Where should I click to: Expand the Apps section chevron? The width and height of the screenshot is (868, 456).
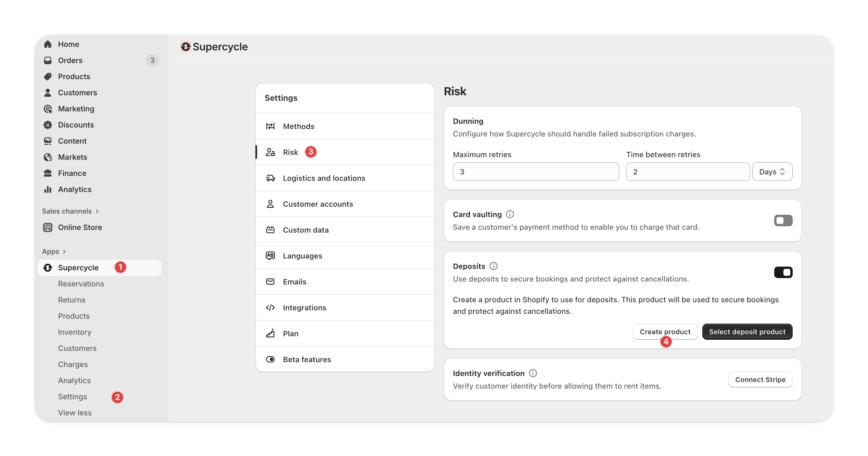(64, 252)
